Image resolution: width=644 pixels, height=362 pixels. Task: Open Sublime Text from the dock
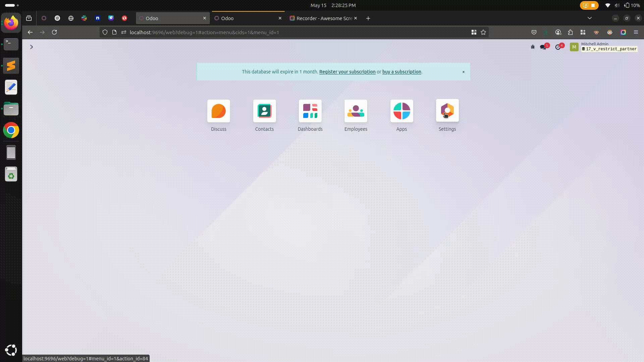11,66
